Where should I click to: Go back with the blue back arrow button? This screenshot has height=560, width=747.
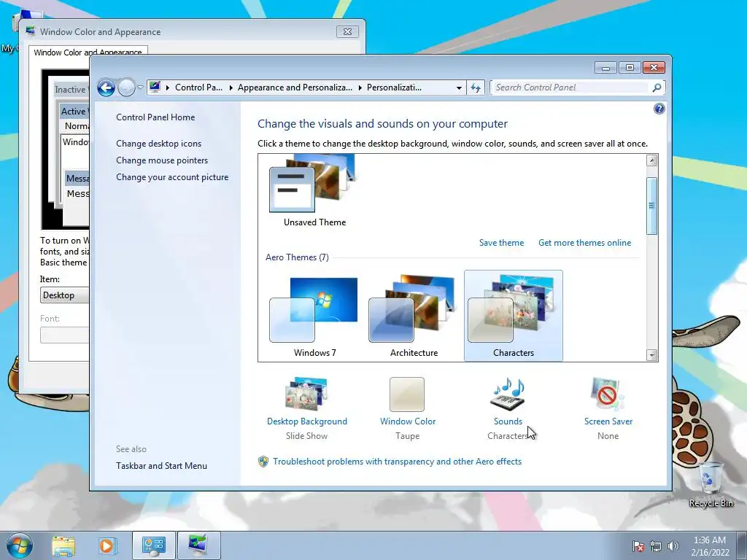[x=106, y=87]
